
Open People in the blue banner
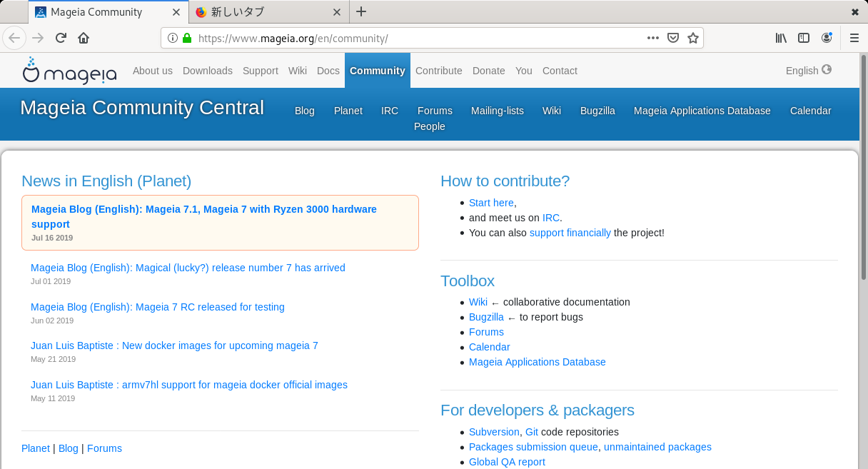430,126
